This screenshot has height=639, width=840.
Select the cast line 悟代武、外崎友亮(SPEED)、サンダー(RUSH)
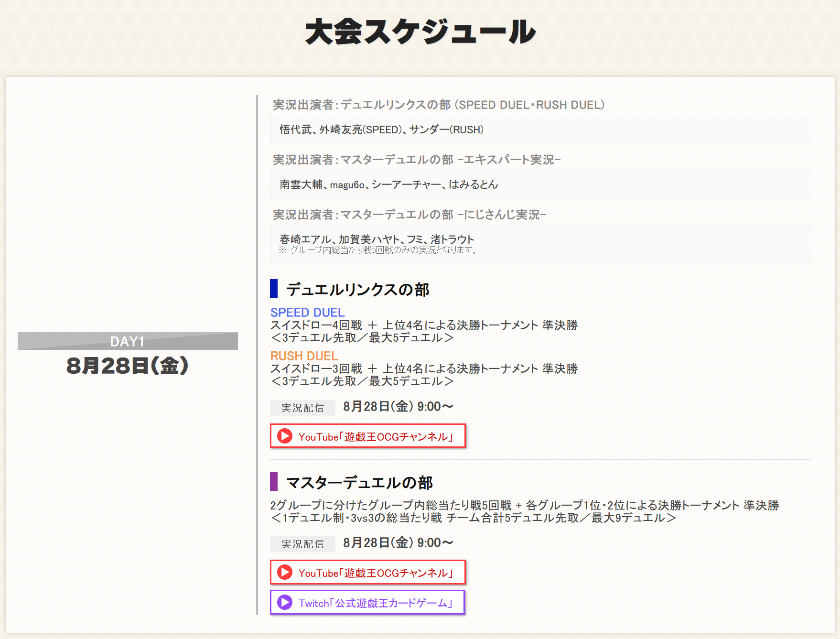[x=382, y=130]
